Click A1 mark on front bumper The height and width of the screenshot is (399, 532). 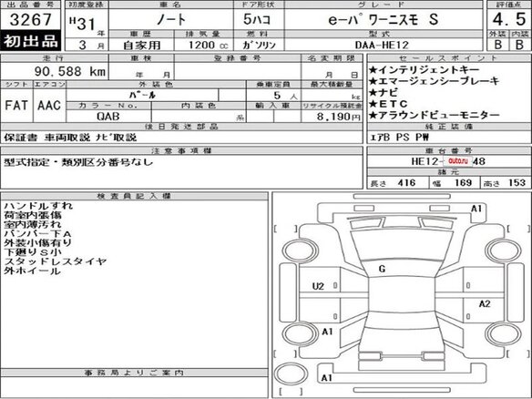[476, 209]
